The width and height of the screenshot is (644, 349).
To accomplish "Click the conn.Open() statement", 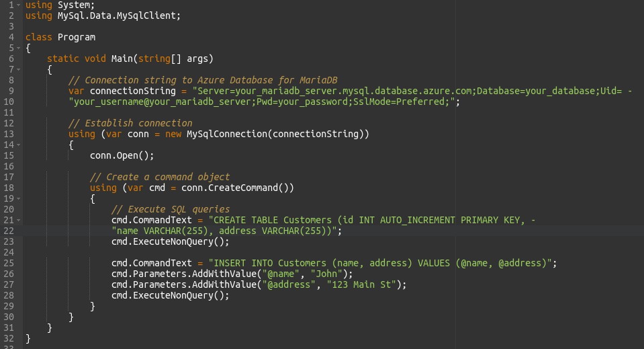I will (122, 155).
